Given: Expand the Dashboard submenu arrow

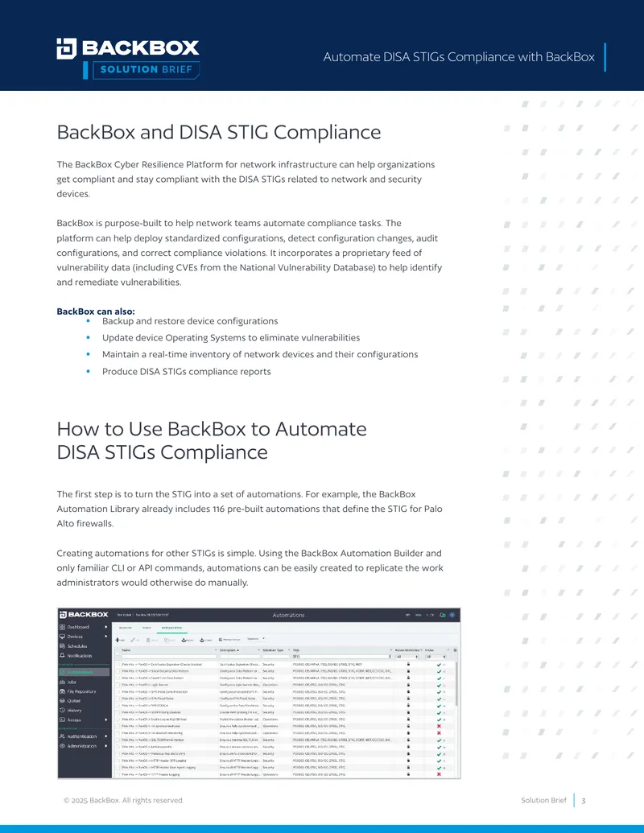Looking at the screenshot, I should [x=105, y=627].
